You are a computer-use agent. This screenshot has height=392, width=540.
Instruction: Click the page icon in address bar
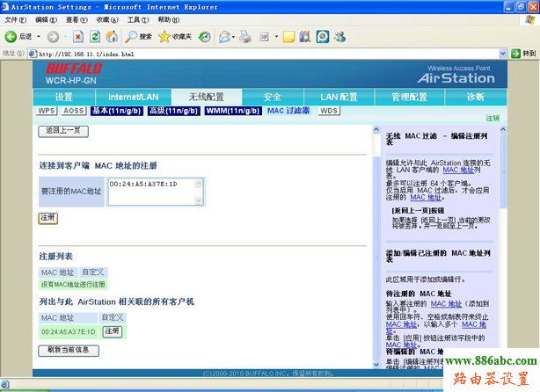click(x=33, y=54)
